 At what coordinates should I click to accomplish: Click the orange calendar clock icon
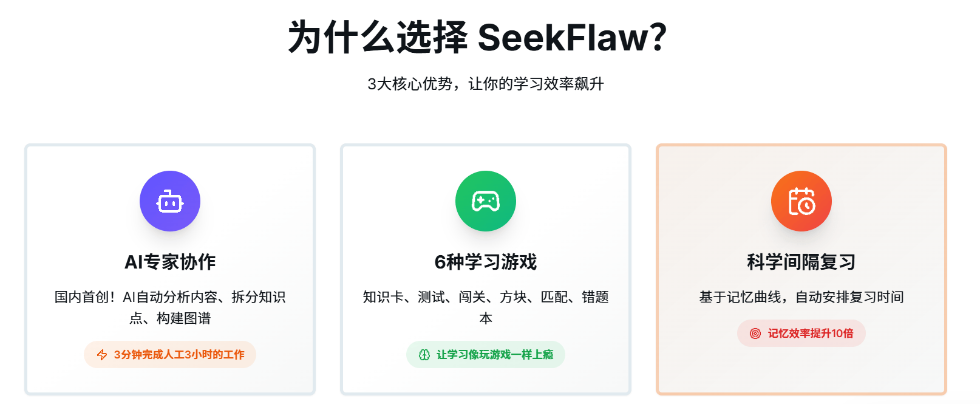point(801,201)
